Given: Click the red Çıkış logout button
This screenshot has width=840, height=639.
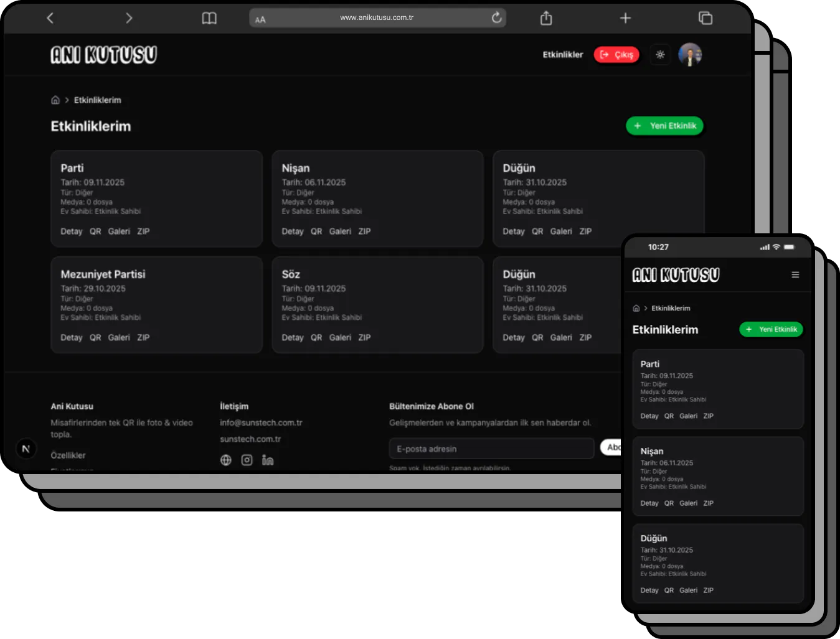Looking at the screenshot, I should pos(616,55).
